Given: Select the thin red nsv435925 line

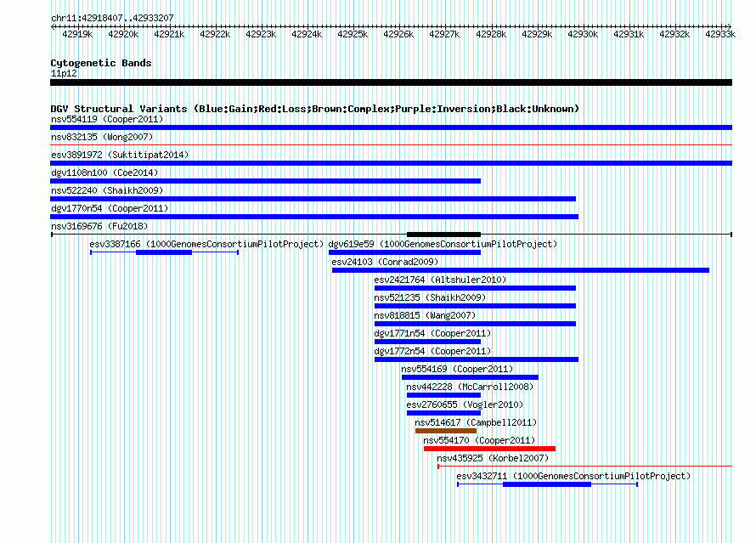Looking at the screenshot, I should 585,467.
